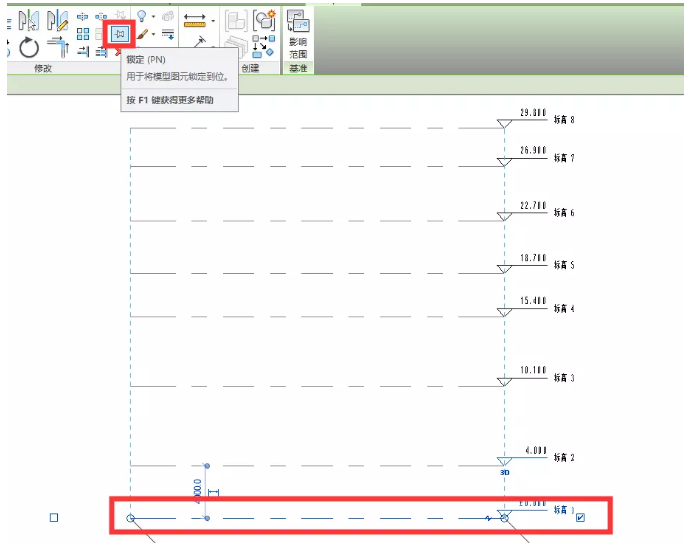
Task: Click the 影响范围 Propagate Extents button
Action: pyautogui.click(x=298, y=34)
